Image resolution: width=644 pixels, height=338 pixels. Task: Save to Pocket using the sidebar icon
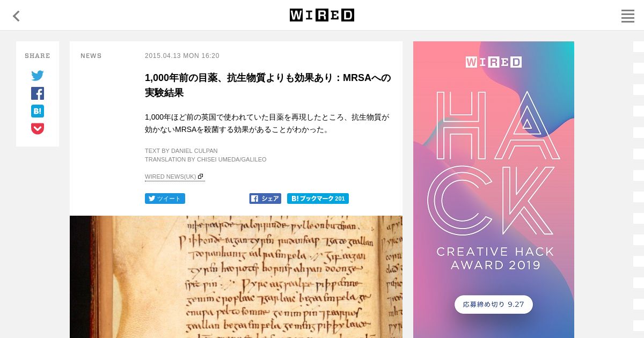tap(38, 129)
